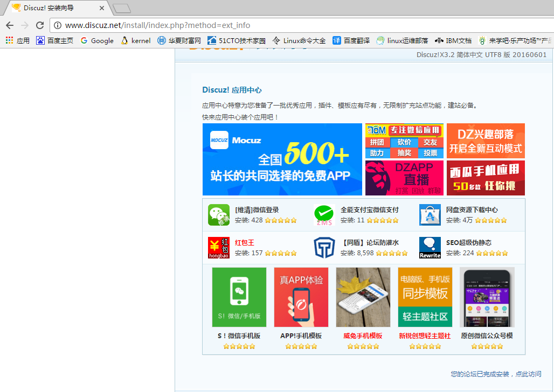Click 您的论坛已完成安装，点此访问 link
554x392 pixels.
(496, 374)
